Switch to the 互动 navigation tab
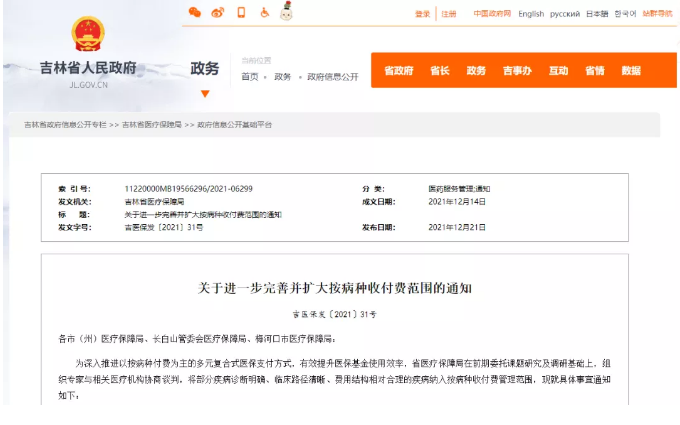The width and height of the screenshot is (680, 425). (x=558, y=71)
